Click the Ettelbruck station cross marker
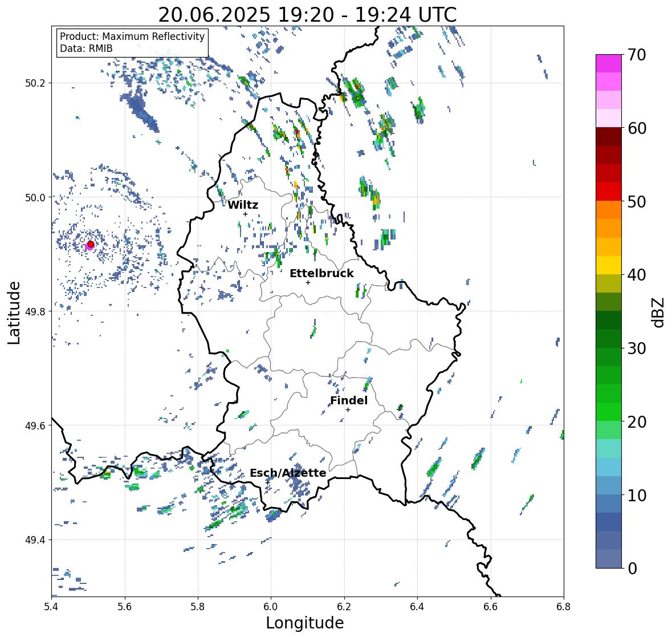 point(308,282)
